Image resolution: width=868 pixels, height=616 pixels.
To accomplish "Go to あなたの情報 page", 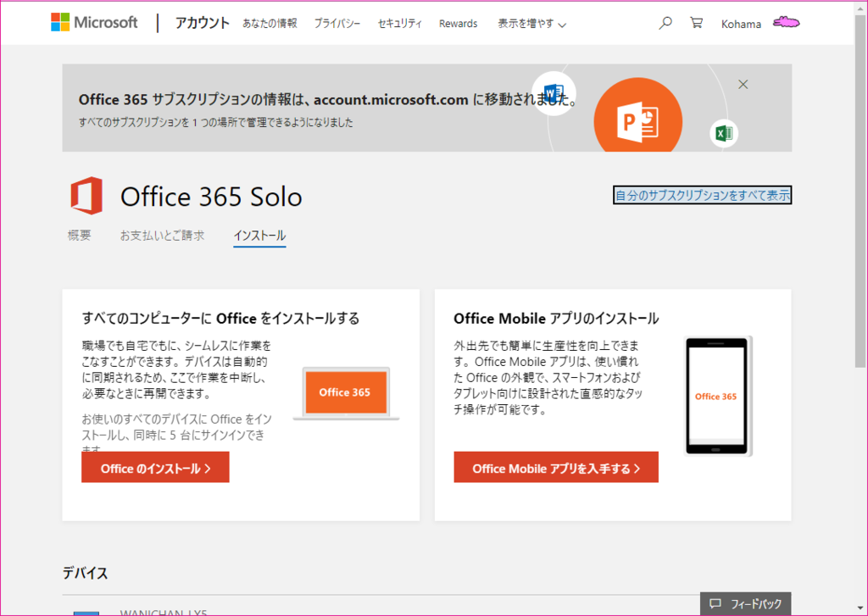I will pyautogui.click(x=270, y=23).
